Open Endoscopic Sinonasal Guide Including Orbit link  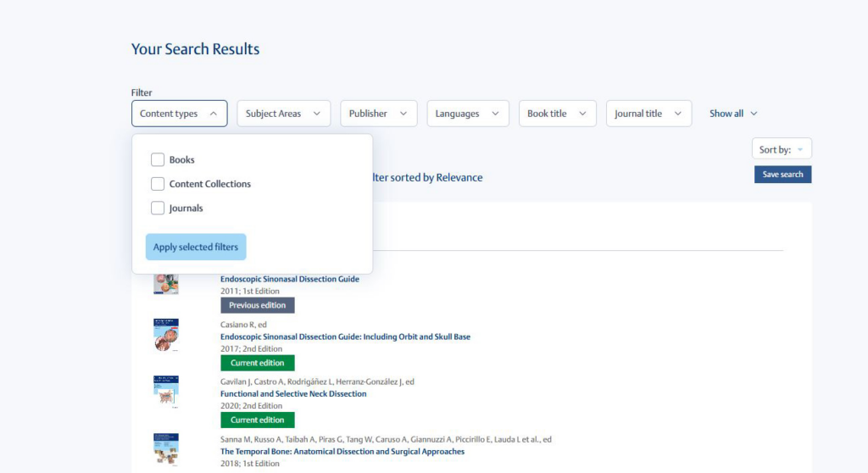click(345, 337)
